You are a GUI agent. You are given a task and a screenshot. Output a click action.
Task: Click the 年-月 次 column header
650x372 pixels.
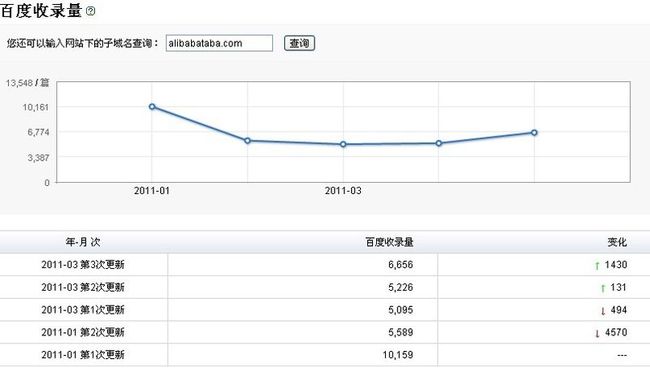click(x=83, y=242)
